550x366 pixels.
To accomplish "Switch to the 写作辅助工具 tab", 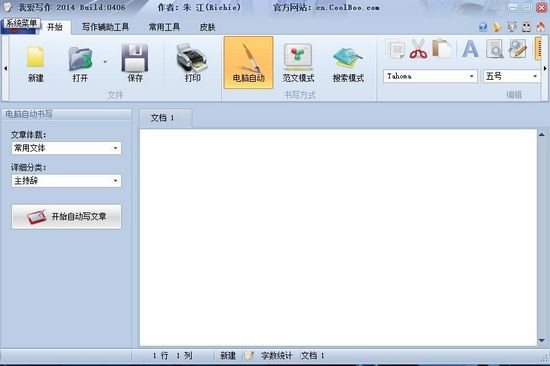I will tap(105, 27).
